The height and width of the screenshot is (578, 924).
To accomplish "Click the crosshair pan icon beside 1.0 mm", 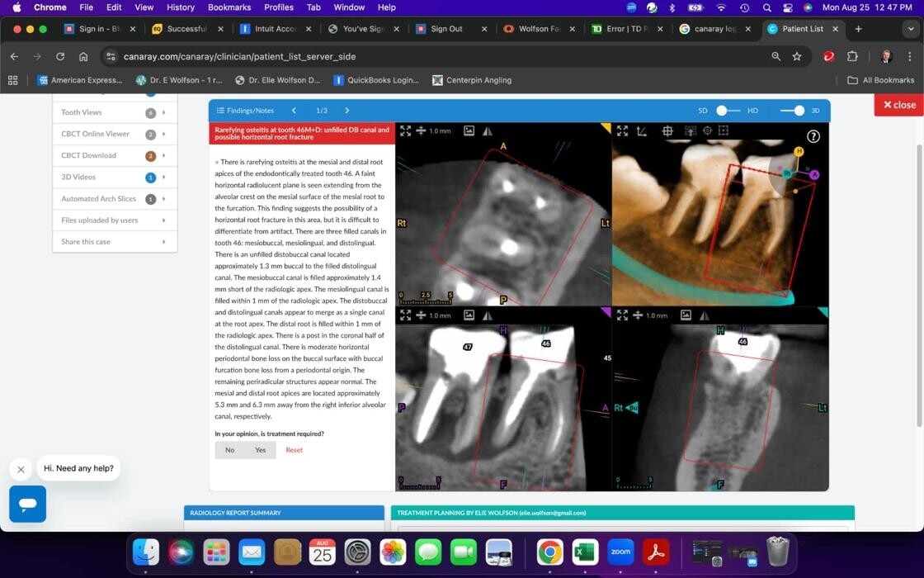I will (419, 130).
